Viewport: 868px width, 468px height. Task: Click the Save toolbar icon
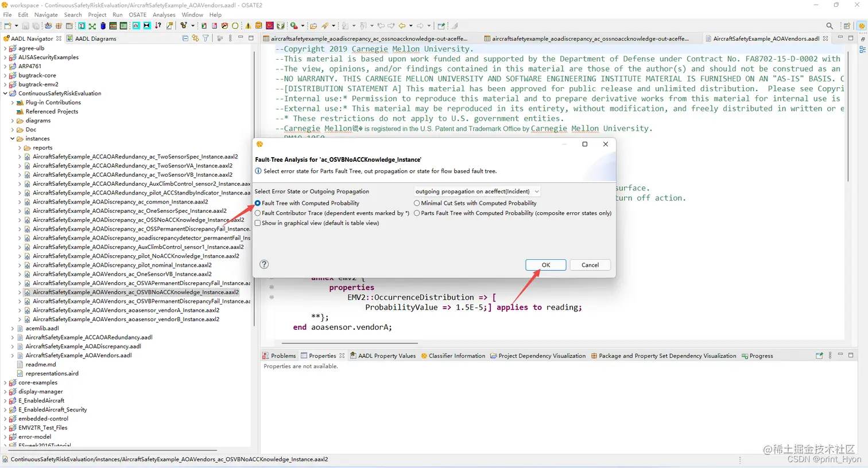[x=25, y=26]
